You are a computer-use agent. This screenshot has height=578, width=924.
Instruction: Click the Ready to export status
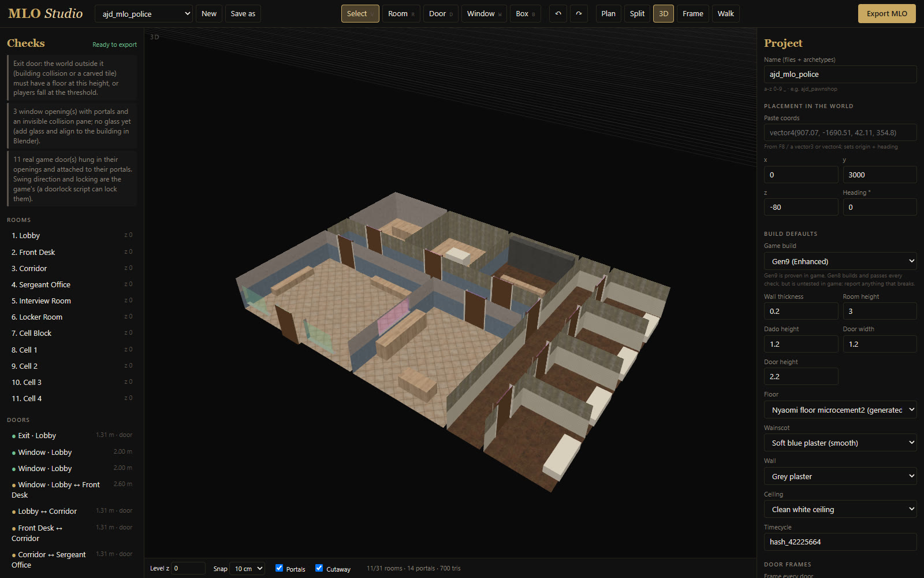coord(114,45)
